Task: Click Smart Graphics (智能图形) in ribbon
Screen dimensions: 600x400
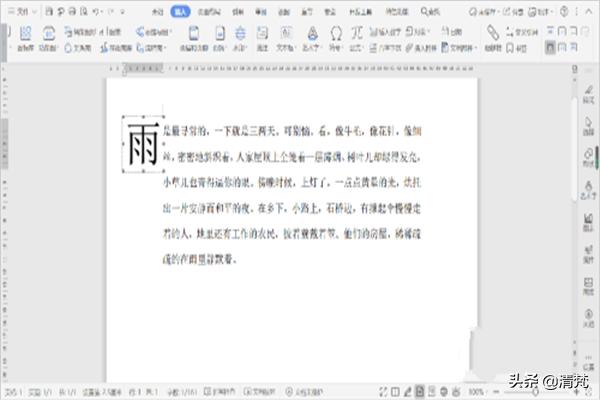Action: (x=79, y=32)
